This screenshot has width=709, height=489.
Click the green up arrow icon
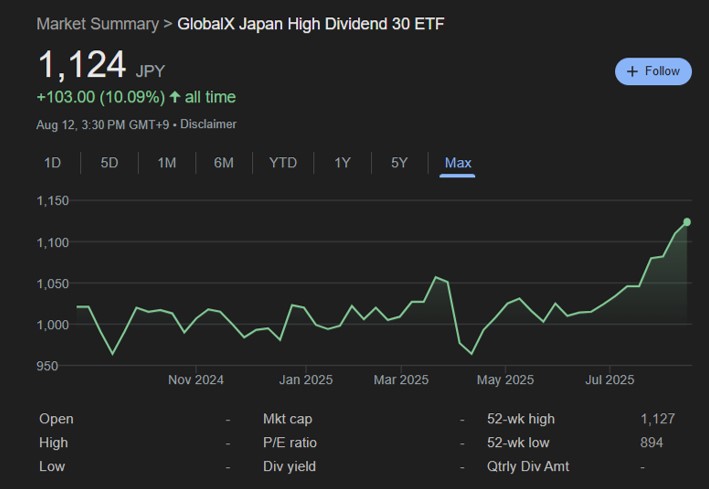(x=175, y=97)
